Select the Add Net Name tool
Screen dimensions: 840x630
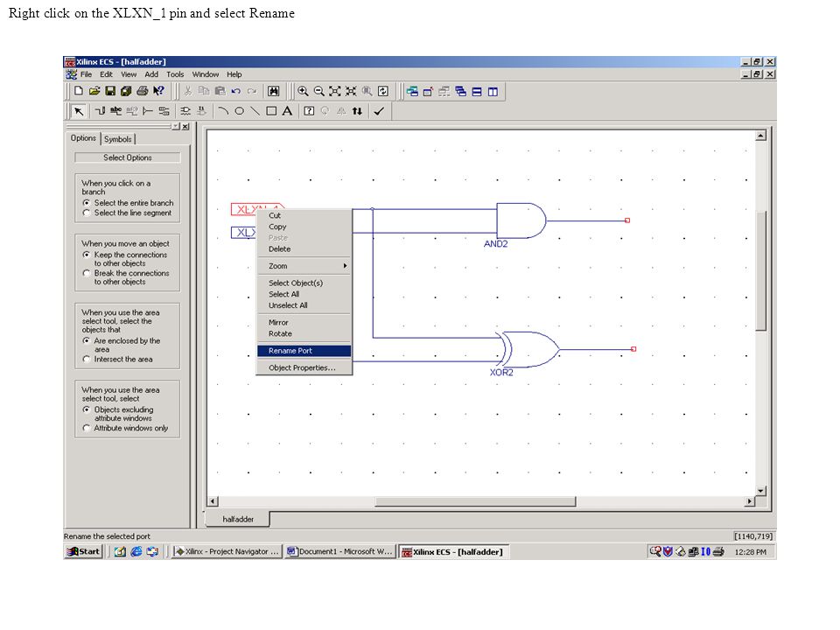115,111
